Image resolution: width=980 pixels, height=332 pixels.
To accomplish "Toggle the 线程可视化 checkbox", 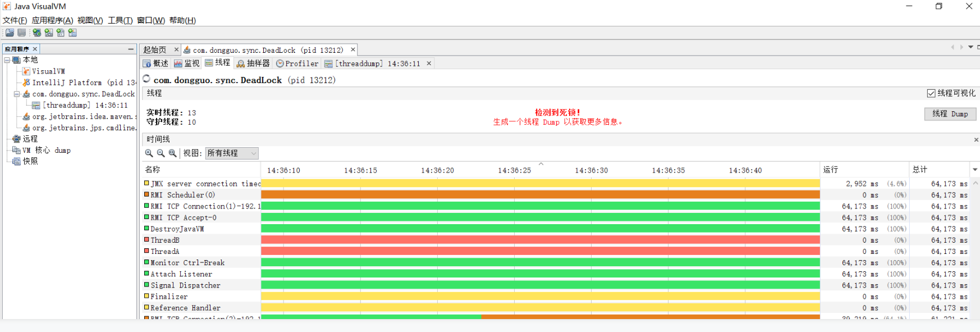I will [x=931, y=93].
